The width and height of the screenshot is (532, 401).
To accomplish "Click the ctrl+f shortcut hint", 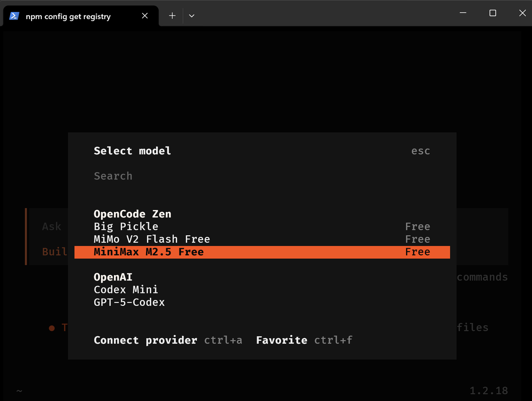I will [333, 340].
